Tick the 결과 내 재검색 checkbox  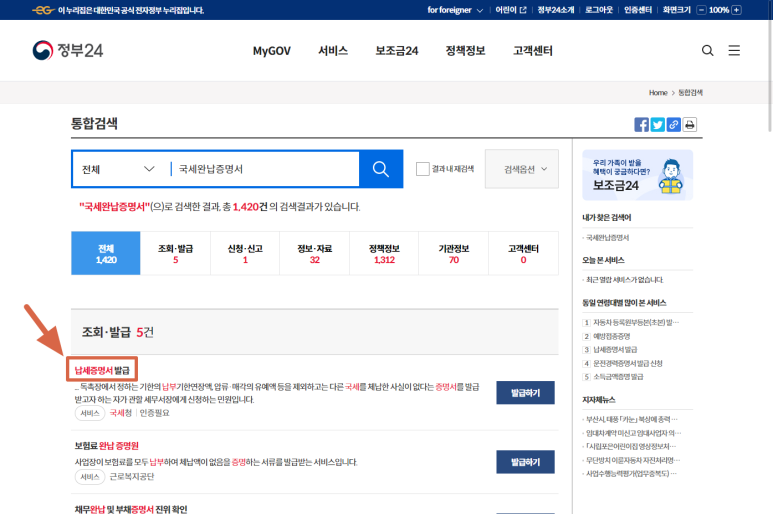(422, 169)
